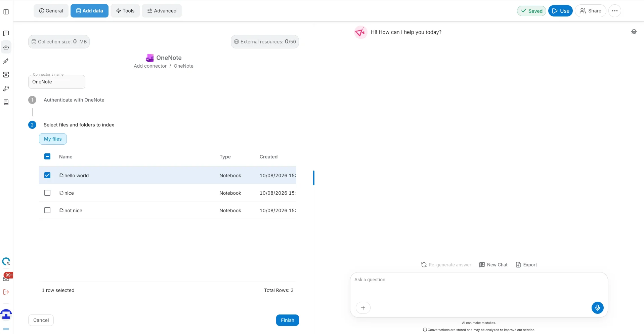
Task: Switch to the Advanced tab
Action: click(162, 11)
